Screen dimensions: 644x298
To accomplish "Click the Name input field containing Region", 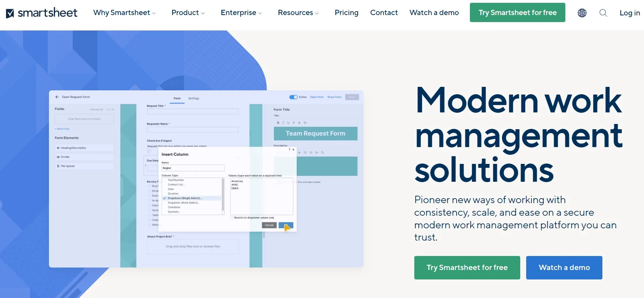I will tap(193, 168).
